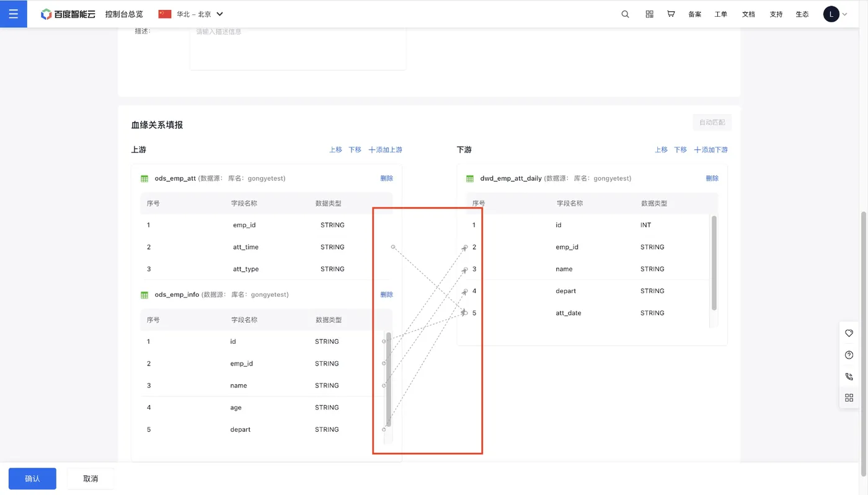The image size is (868, 495).
Task: Click the dwd_emp_att_daily table name
Action: (x=511, y=178)
